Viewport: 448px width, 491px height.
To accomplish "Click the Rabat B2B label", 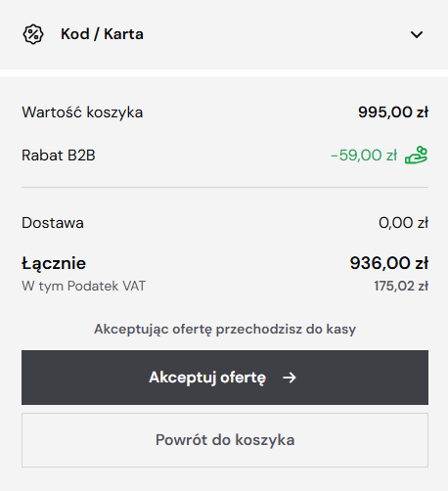I will 59,156.
